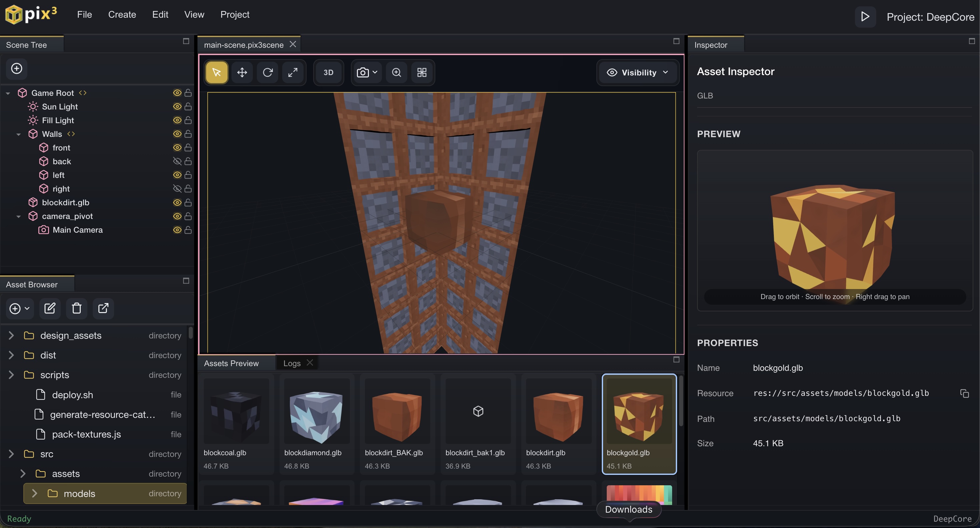
Task: Open the Visibility dropdown
Action: pyautogui.click(x=637, y=72)
